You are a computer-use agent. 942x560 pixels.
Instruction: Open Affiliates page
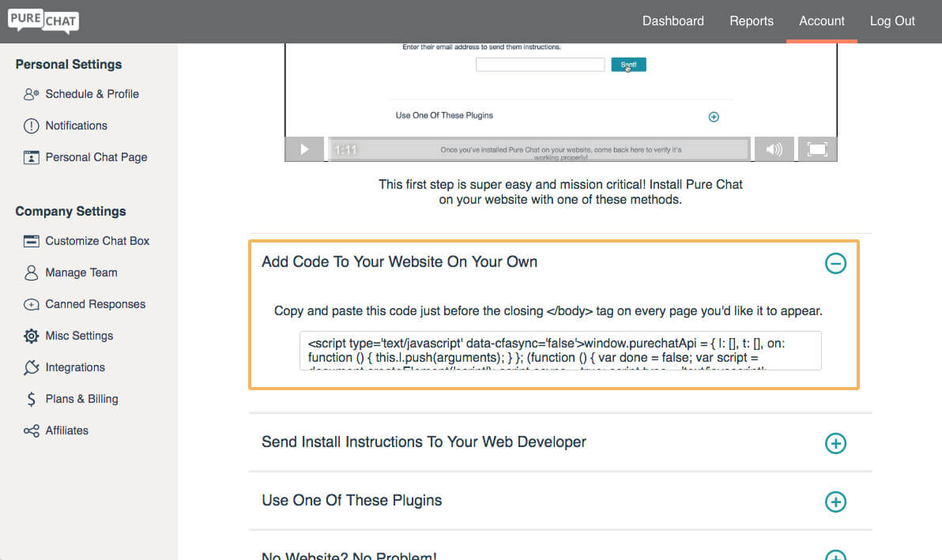click(x=66, y=431)
